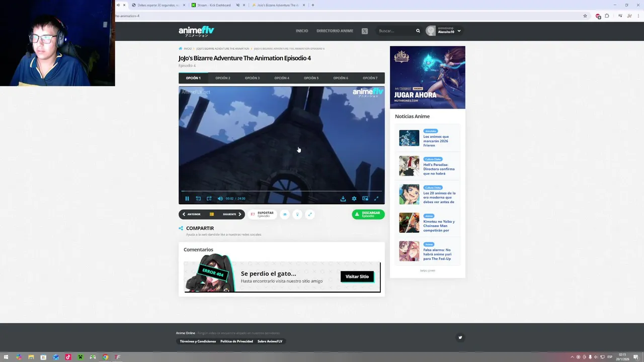Screen dimensions: 644x362
Task: Open 'Kimetsu no Yaiba y Chainsaw Man' news
Action: pyautogui.click(x=439, y=226)
